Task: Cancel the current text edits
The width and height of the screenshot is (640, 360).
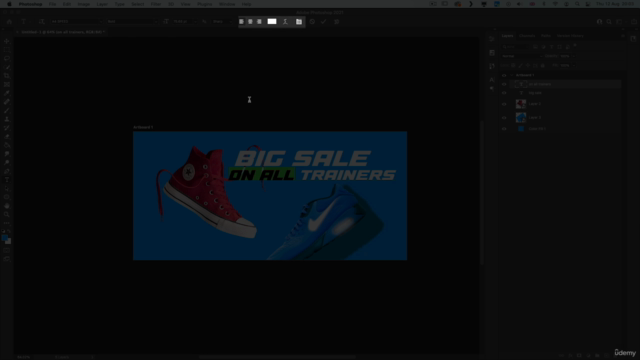Action: coord(312,22)
